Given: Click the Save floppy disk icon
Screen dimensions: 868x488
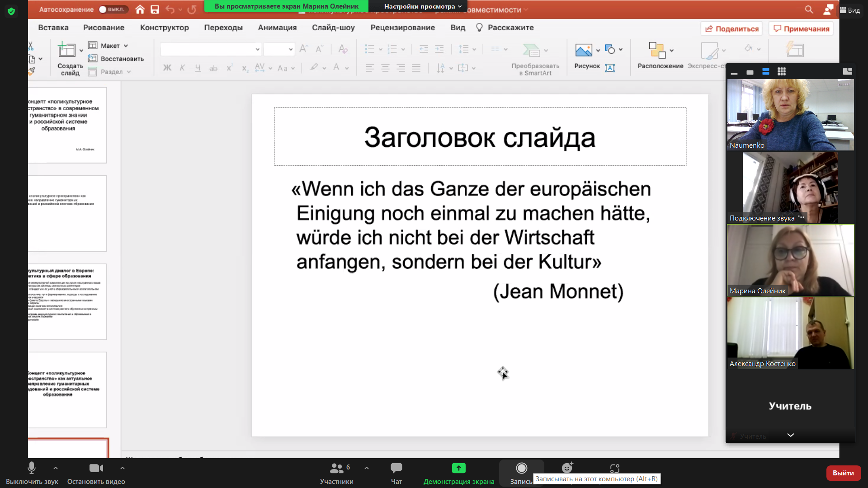Looking at the screenshot, I should (155, 9).
